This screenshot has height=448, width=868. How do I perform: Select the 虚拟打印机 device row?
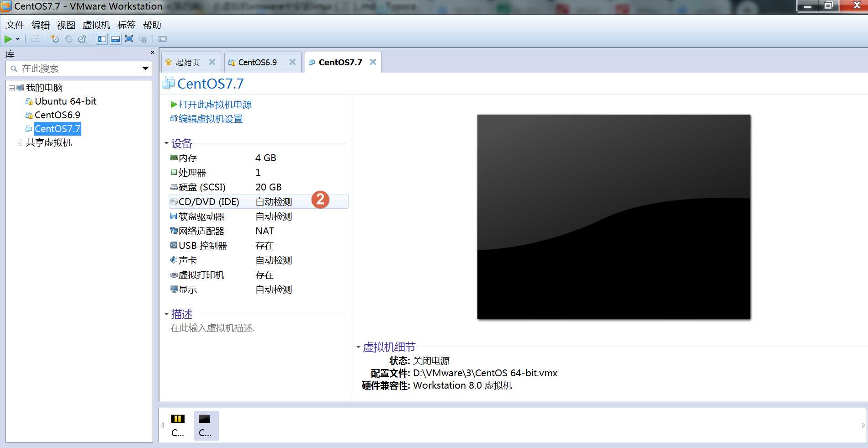pyautogui.click(x=258, y=275)
